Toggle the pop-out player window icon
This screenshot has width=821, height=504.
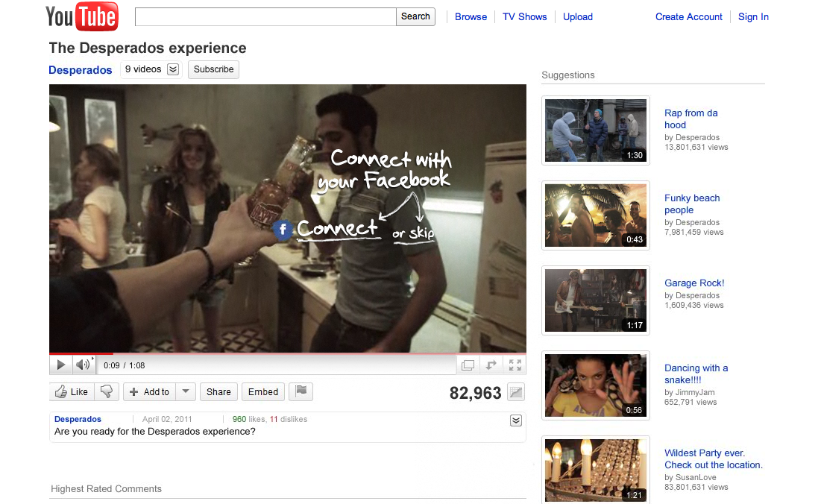point(468,365)
